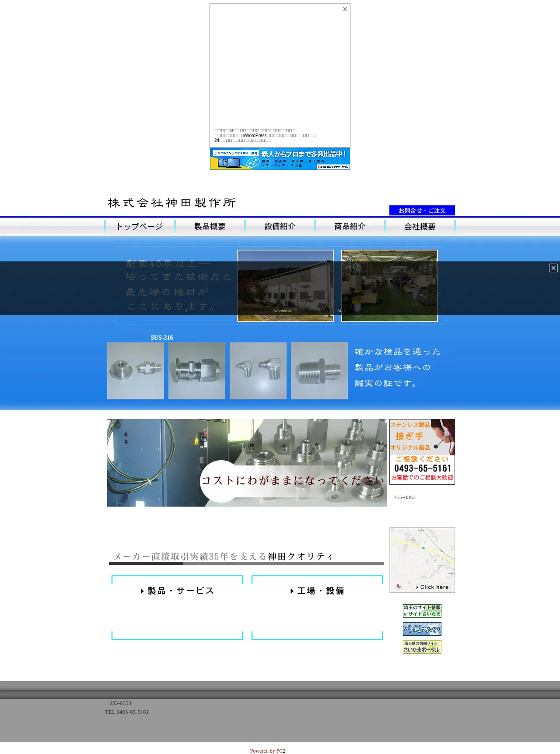Open the トップページ navigation tab

[140, 227]
